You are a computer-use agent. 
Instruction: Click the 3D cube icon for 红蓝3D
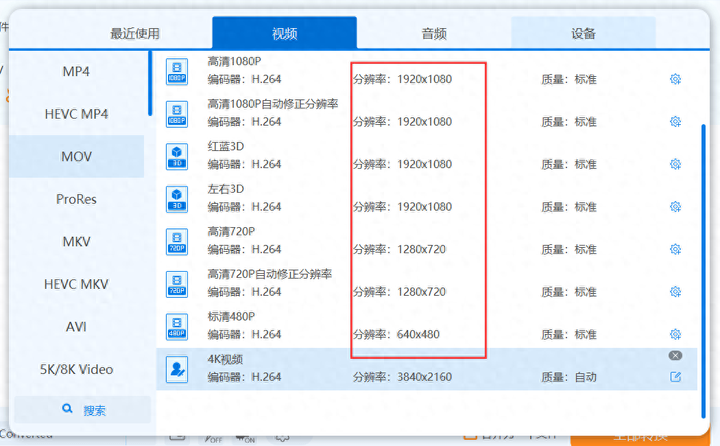177,157
